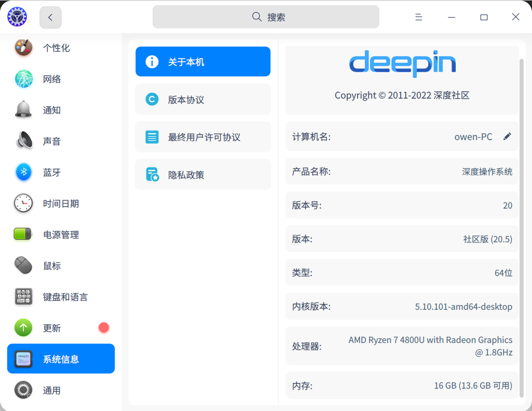Open End User License Agreement (最终用户许可协议)
This screenshot has width=532, height=411.
pyautogui.click(x=203, y=137)
